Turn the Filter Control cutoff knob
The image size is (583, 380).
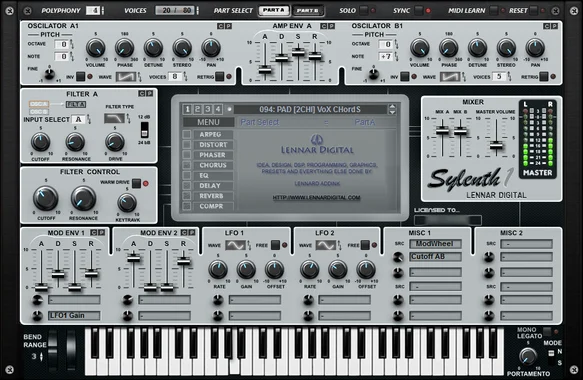(45, 199)
